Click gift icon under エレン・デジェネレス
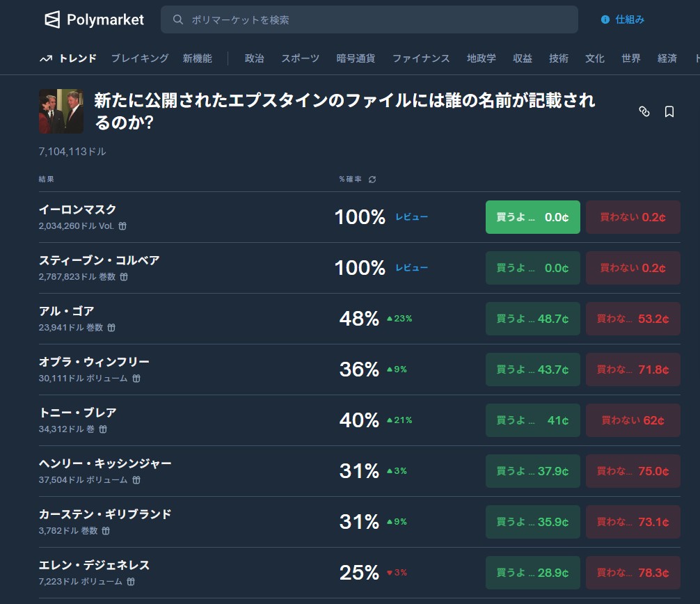 131,582
